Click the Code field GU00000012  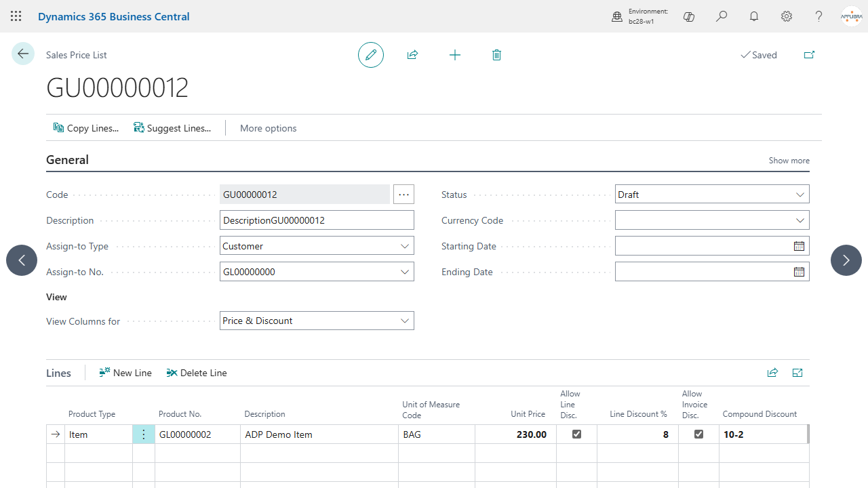pyautogui.click(x=305, y=195)
